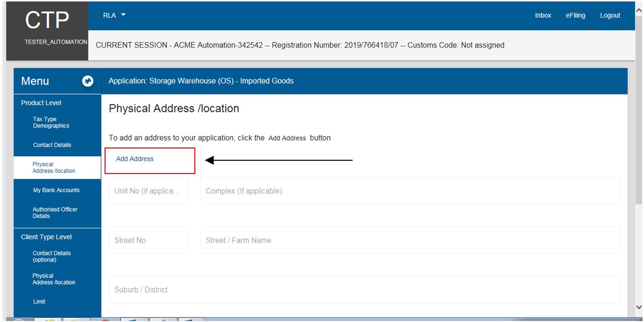Click the Physical Address /location page heading
Viewport: 644px width, 322px height.
pos(174,109)
